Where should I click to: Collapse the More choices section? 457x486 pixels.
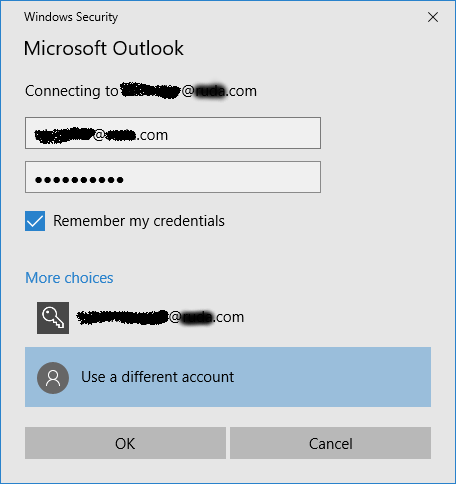(x=69, y=278)
